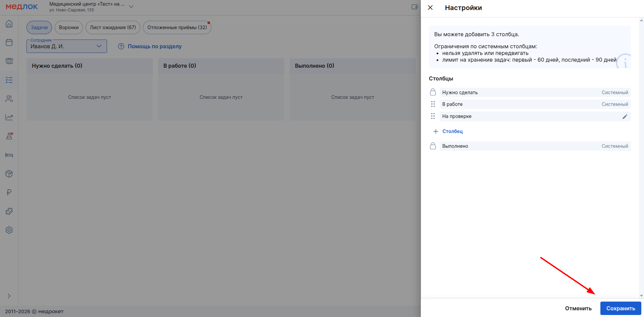Switch to the Воронки tab
This screenshot has height=317, width=644.
[68, 27]
